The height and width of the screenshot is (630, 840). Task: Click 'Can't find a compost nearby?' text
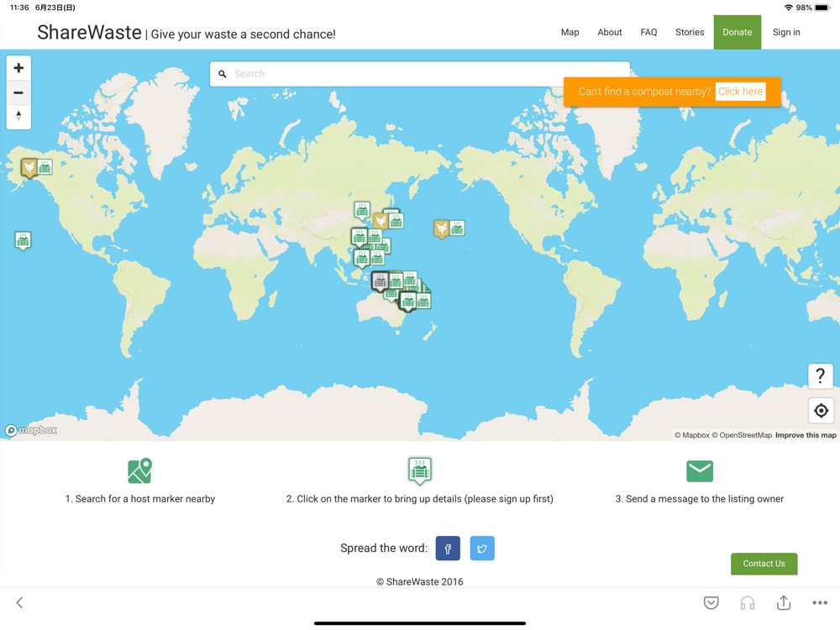[644, 92]
